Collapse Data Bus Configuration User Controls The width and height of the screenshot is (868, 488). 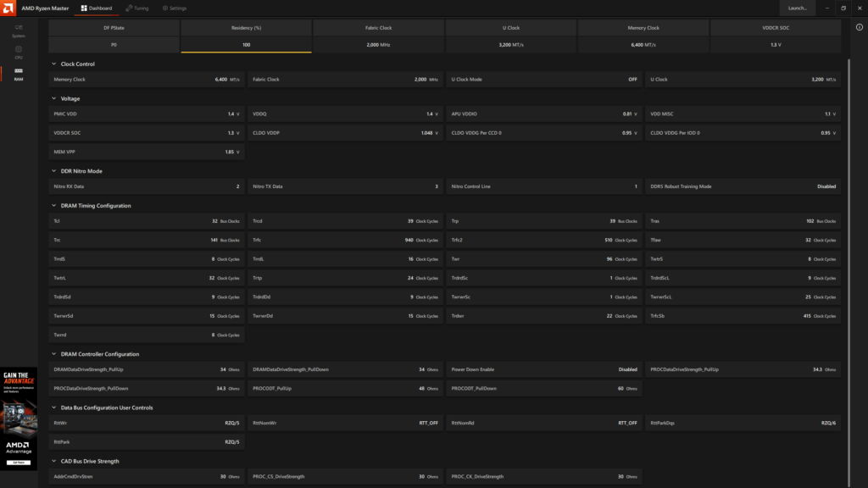(x=53, y=408)
